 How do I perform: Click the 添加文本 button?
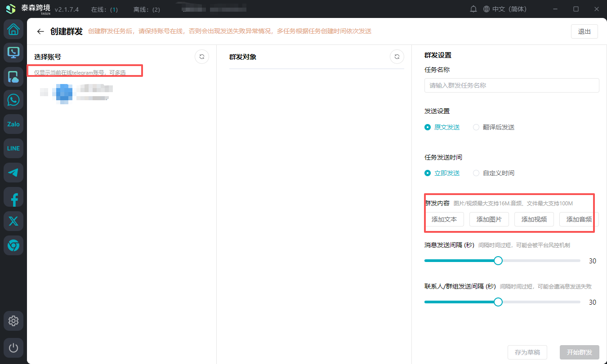(444, 219)
